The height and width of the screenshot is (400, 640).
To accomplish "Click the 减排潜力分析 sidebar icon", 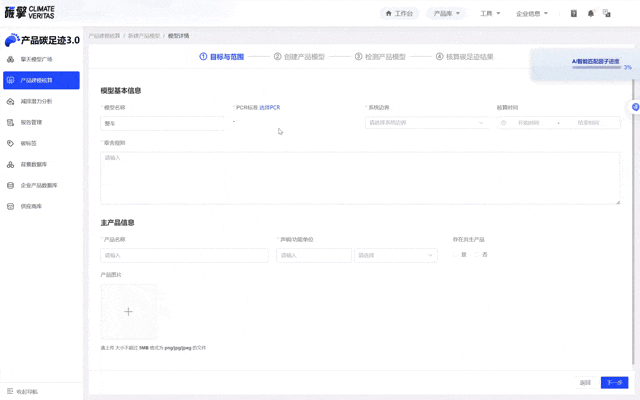I will coord(11,101).
